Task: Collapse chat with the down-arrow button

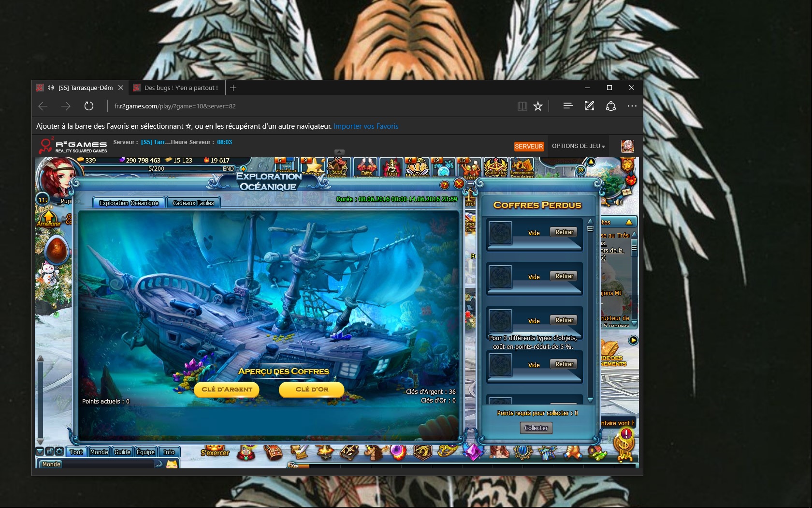Action: [x=40, y=451]
